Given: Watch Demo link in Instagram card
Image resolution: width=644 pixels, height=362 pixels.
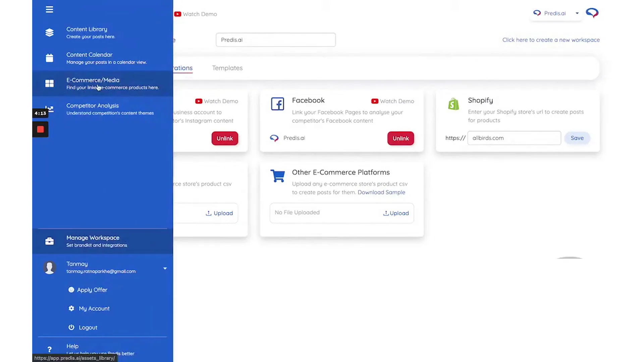Looking at the screenshot, I should pyautogui.click(x=217, y=101).
